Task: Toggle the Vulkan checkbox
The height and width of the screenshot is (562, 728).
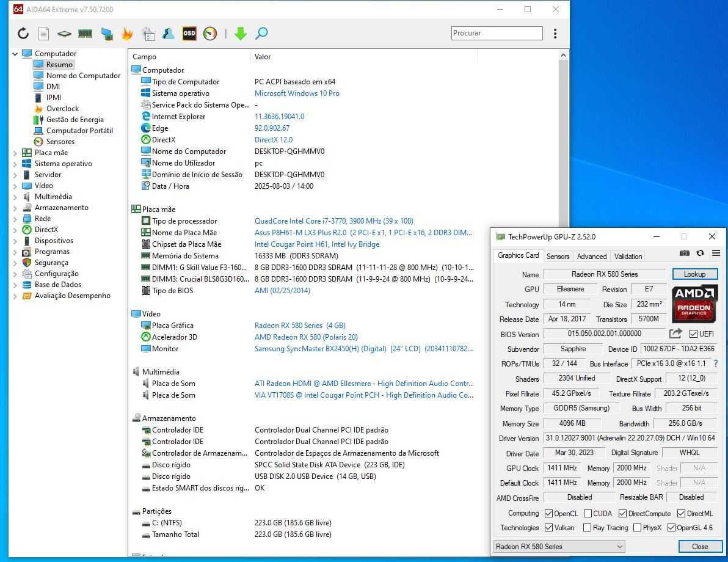Action: [548, 528]
